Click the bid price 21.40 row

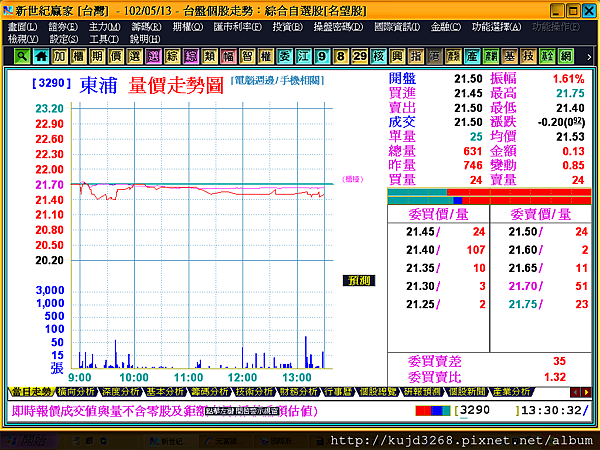439,250
